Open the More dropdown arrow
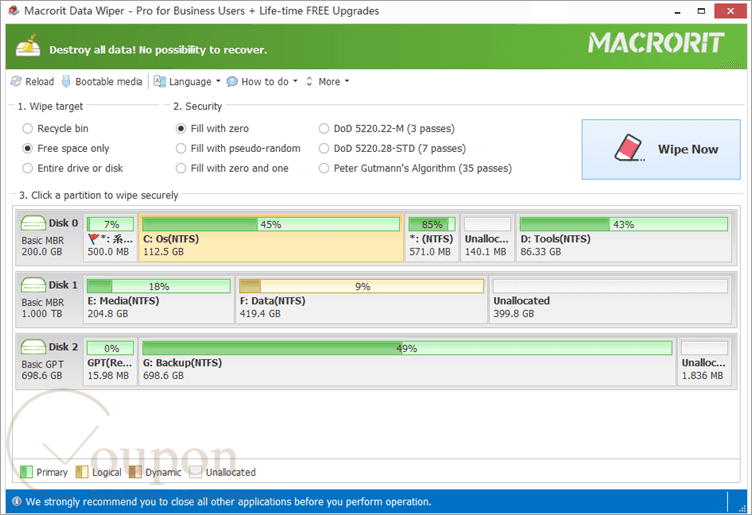 point(347,81)
